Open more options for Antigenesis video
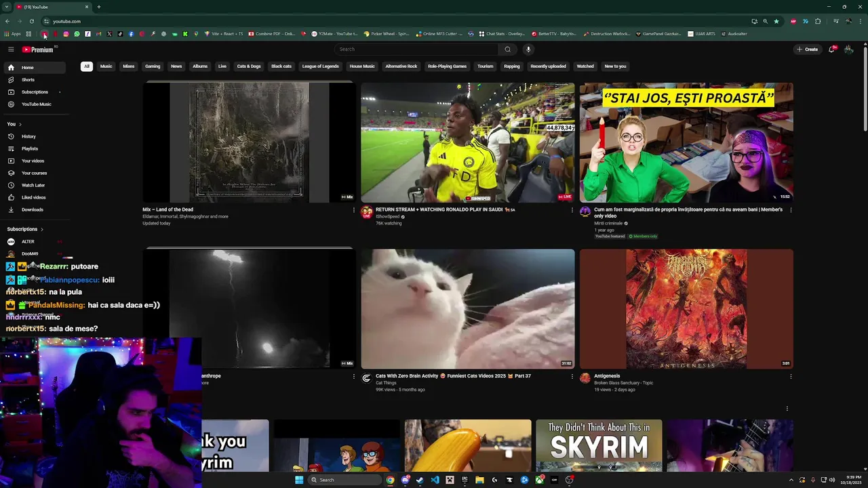This screenshot has width=868, height=488. coord(791,376)
